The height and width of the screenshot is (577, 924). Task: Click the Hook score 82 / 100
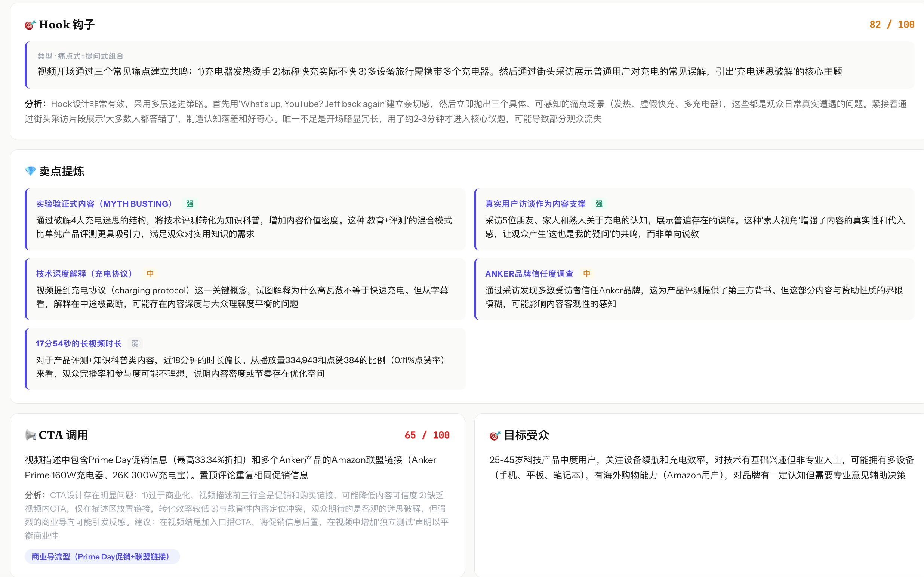(892, 24)
